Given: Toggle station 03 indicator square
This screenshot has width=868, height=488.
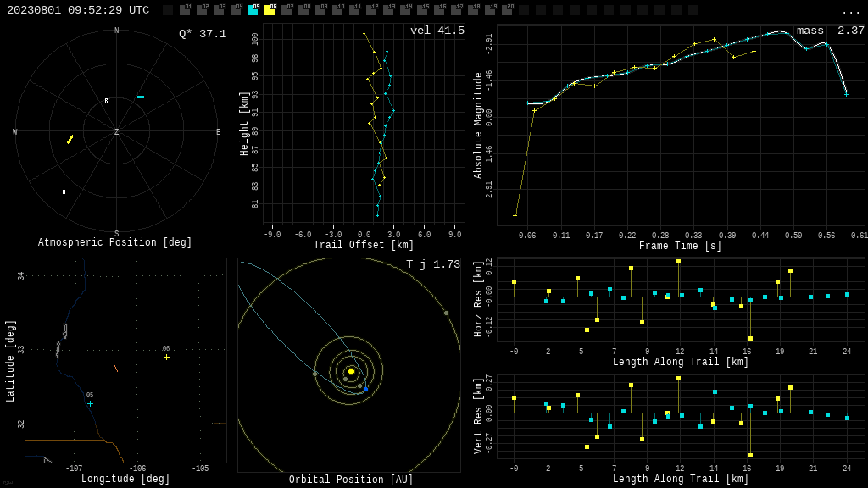Looking at the screenshot, I should [220, 10].
